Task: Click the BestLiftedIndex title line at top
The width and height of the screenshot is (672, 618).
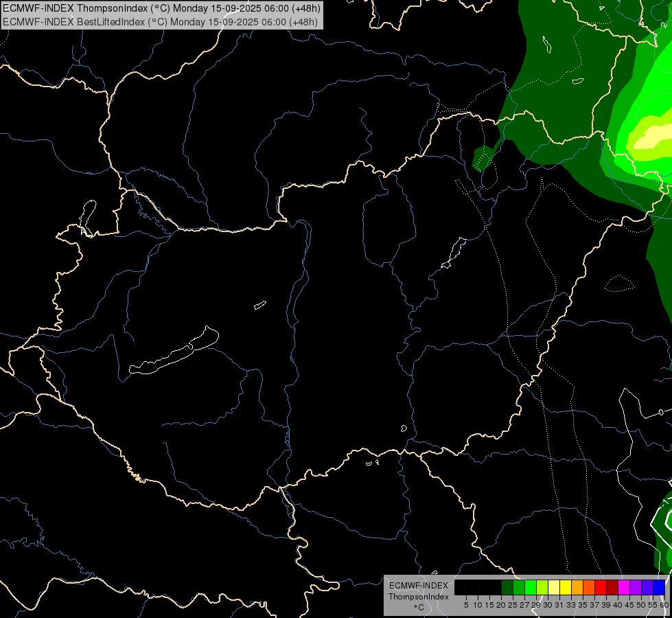Action: click(161, 22)
